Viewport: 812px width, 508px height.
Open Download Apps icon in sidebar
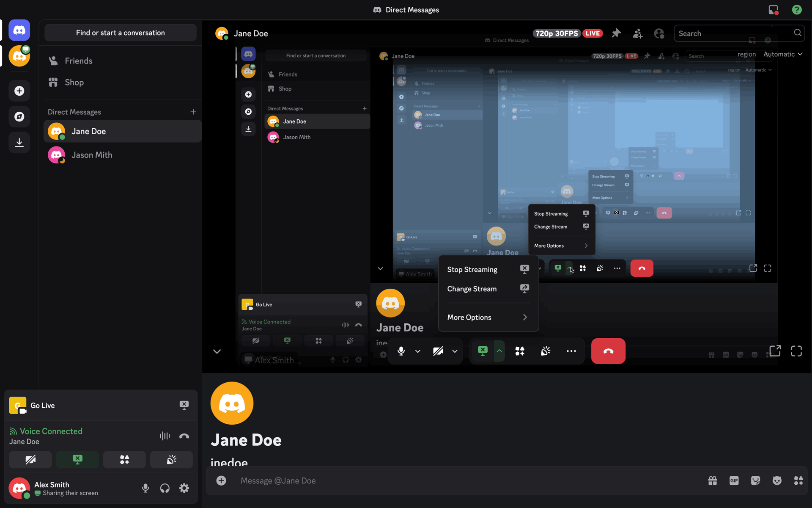click(x=19, y=143)
